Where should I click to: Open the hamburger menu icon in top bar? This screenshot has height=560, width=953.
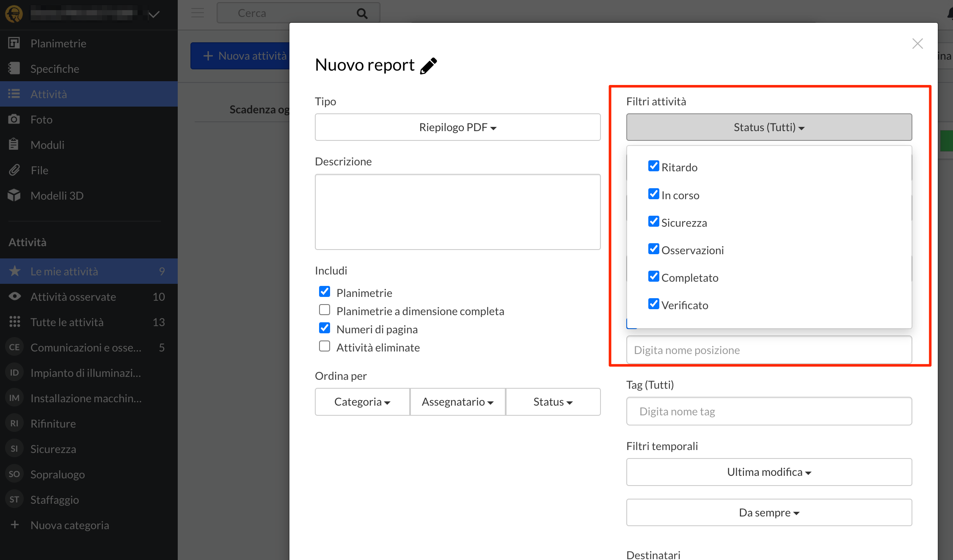click(197, 13)
